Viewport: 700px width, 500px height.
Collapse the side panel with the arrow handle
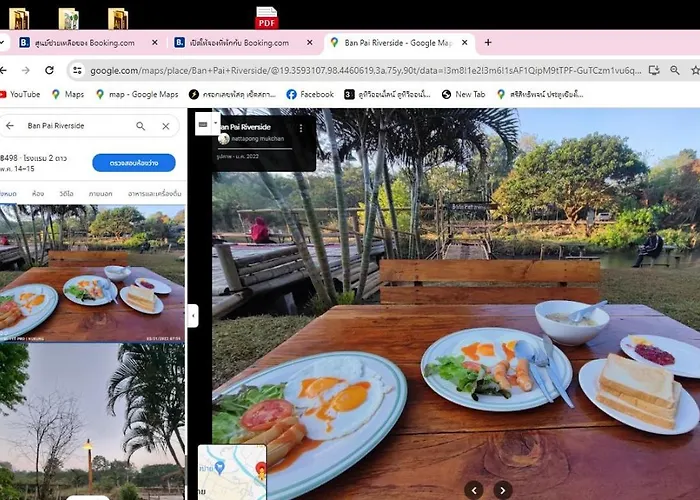(x=193, y=315)
